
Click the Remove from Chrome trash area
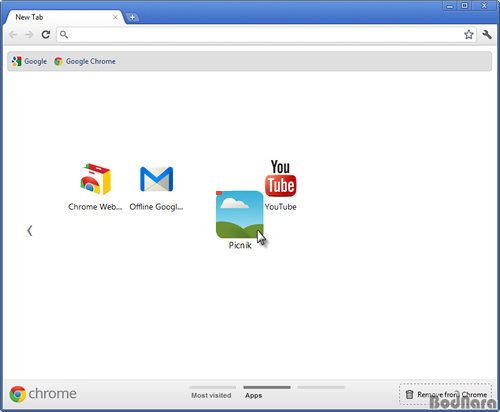click(x=445, y=394)
